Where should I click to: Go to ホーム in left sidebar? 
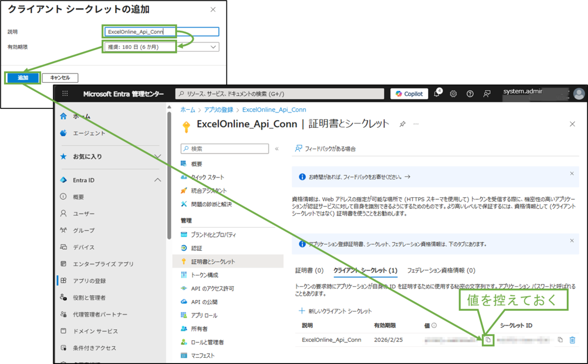pos(82,117)
